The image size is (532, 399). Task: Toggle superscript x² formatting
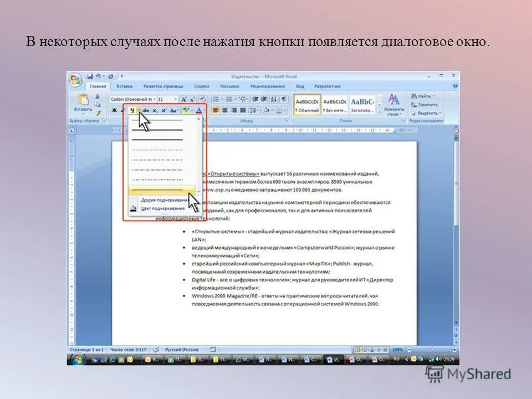click(164, 110)
